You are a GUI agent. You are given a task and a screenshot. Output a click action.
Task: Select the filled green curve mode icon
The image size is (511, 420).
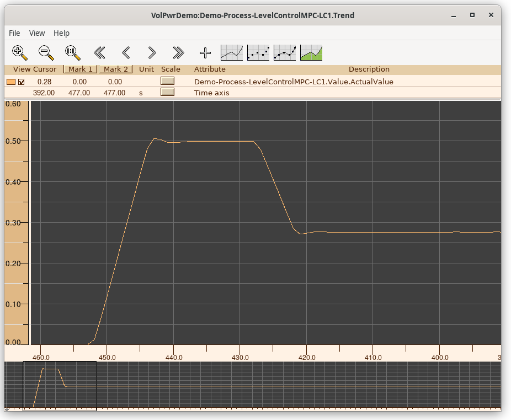[311, 53]
